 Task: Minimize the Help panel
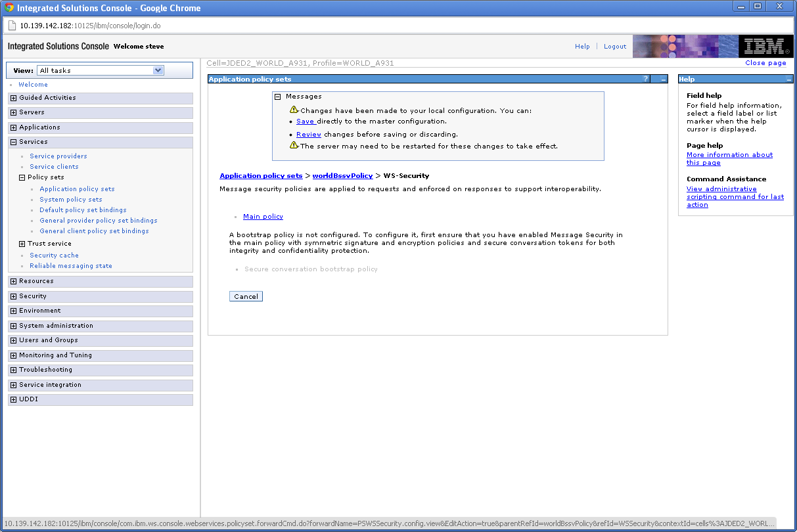click(789, 79)
